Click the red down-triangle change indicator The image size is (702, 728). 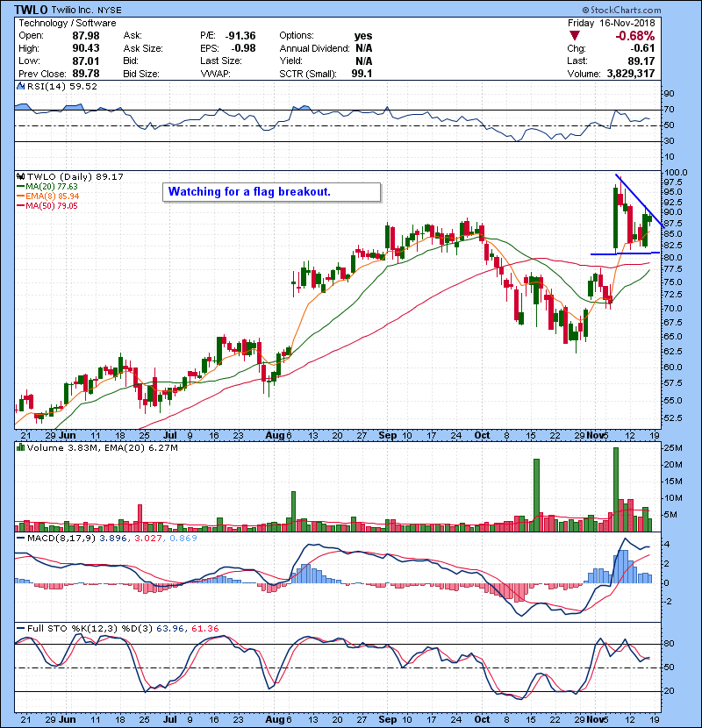(x=575, y=36)
